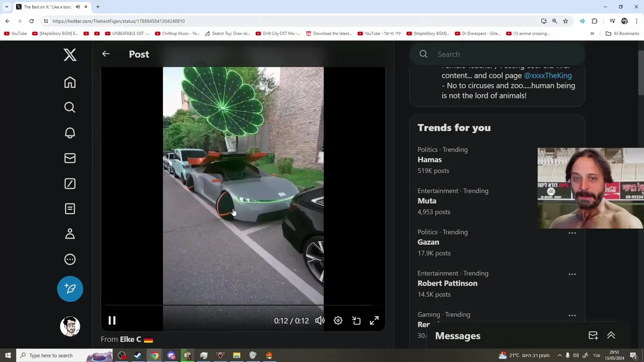This screenshot has width=644, height=362.
Task: Mute tab via speaker icon
Action: (x=78, y=7)
